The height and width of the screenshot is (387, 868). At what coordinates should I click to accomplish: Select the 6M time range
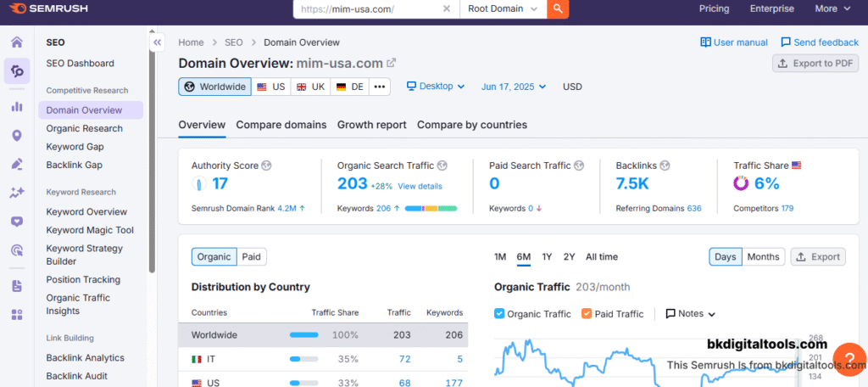pos(524,256)
